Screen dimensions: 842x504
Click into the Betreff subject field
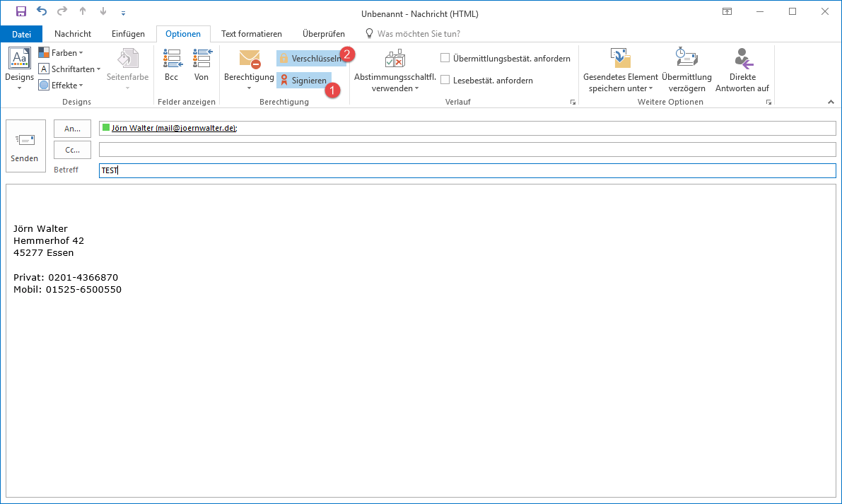pyautogui.click(x=467, y=171)
